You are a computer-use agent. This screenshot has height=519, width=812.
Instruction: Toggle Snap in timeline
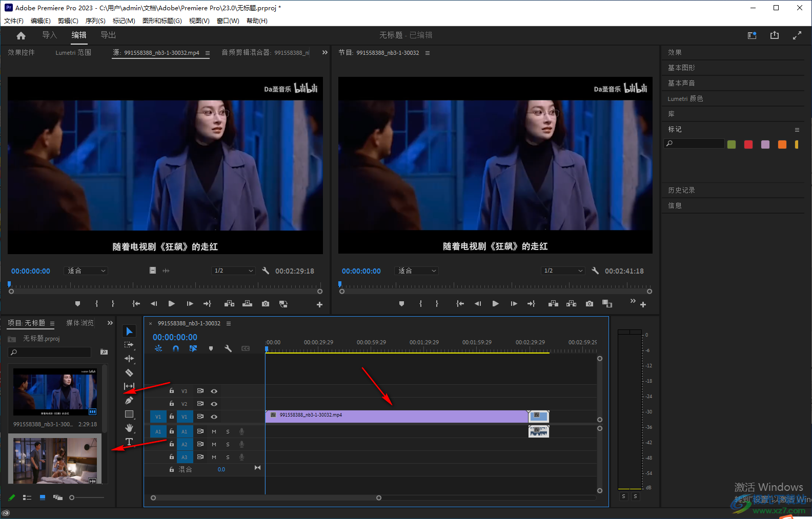click(176, 348)
